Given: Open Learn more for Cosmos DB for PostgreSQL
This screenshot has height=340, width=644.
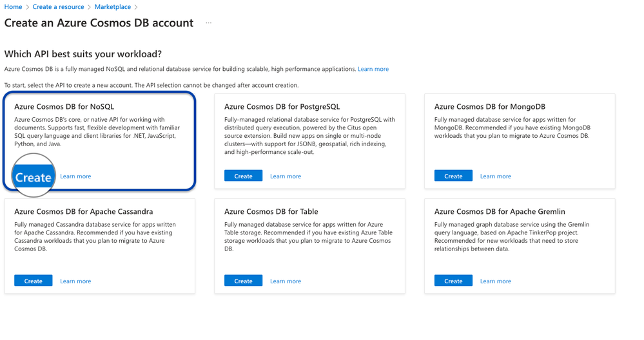Looking at the screenshot, I should (286, 176).
